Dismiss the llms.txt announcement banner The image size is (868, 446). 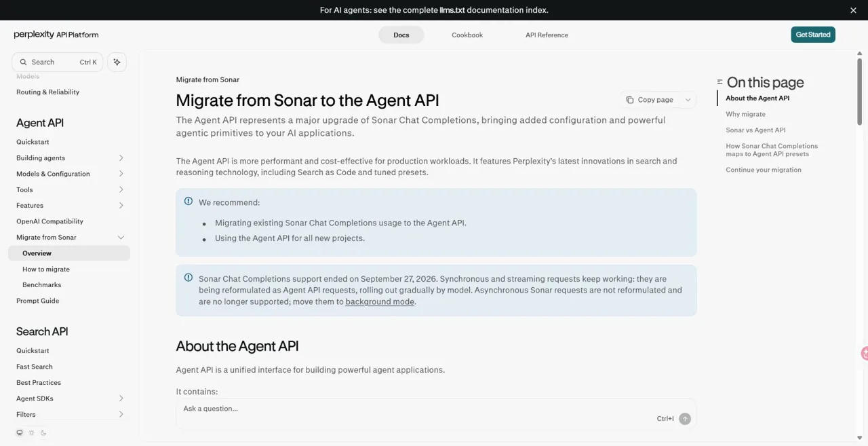853,10
